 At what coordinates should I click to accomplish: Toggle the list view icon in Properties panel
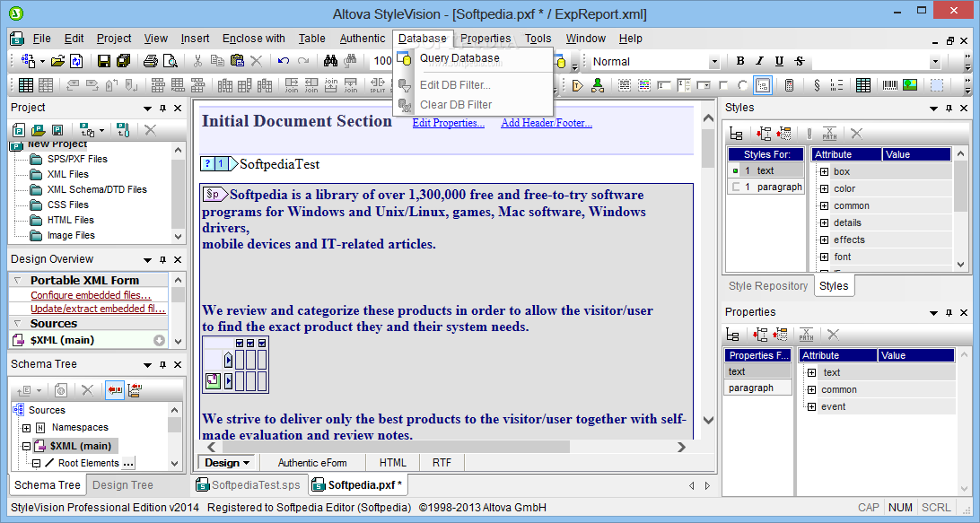coord(733,335)
